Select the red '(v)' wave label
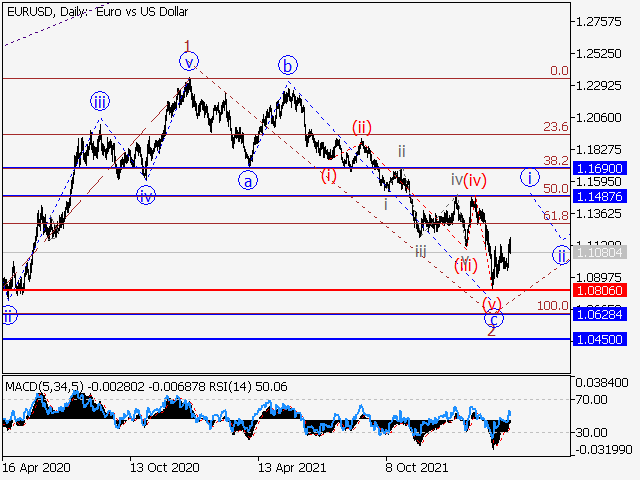The width and height of the screenshot is (640, 480). coord(491,304)
